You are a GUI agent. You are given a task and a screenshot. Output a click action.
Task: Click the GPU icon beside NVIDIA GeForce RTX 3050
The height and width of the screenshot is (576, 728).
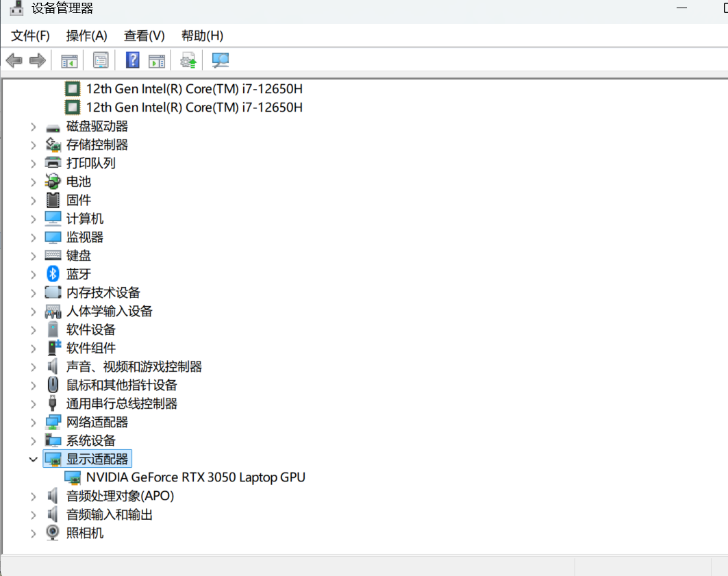tap(73, 477)
